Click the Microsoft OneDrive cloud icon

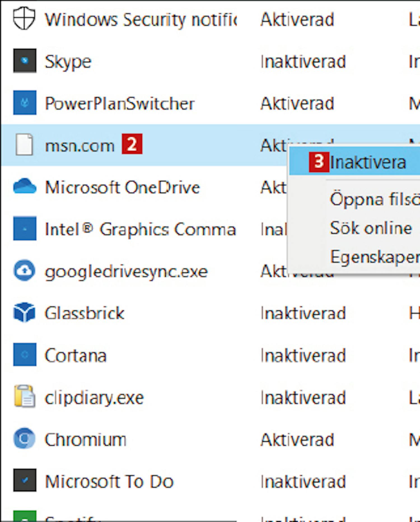point(25,186)
